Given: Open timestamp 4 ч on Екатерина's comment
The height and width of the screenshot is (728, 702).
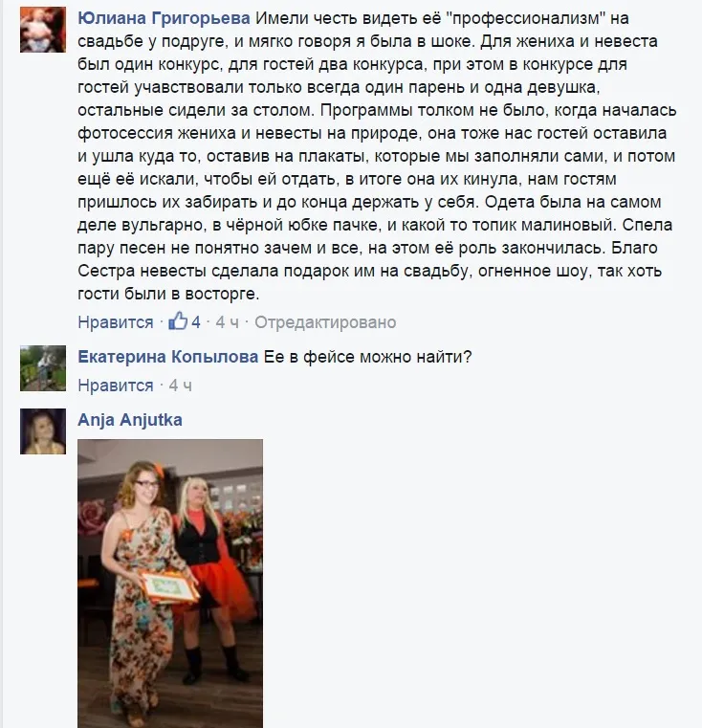Looking at the screenshot, I should 180,385.
